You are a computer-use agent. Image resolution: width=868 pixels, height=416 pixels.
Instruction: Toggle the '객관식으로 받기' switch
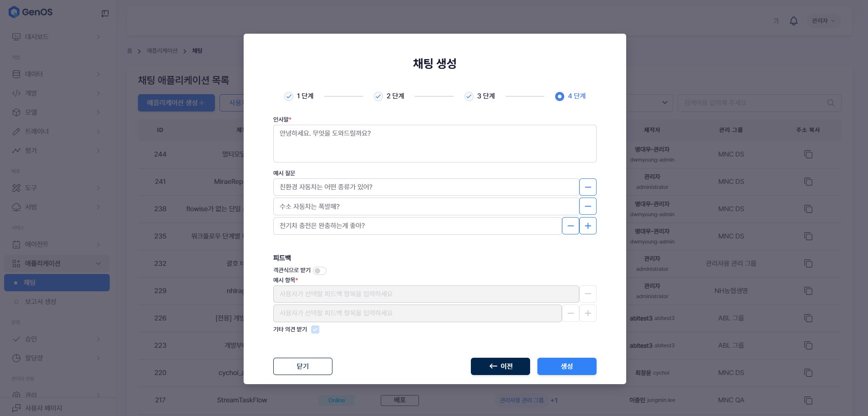click(x=320, y=271)
